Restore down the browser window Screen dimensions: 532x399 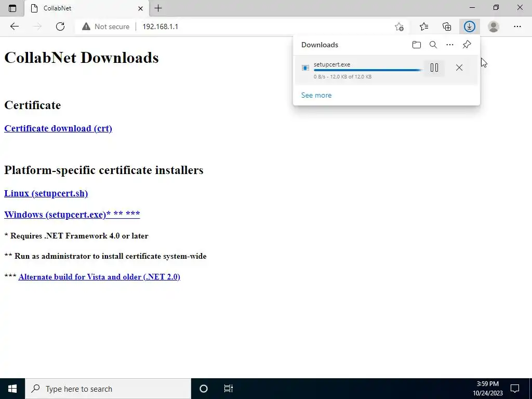[x=496, y=7]
